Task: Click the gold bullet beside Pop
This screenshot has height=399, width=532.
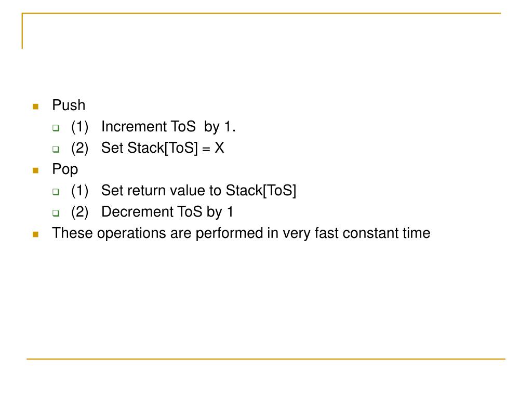Action: [x=35, y=170]
